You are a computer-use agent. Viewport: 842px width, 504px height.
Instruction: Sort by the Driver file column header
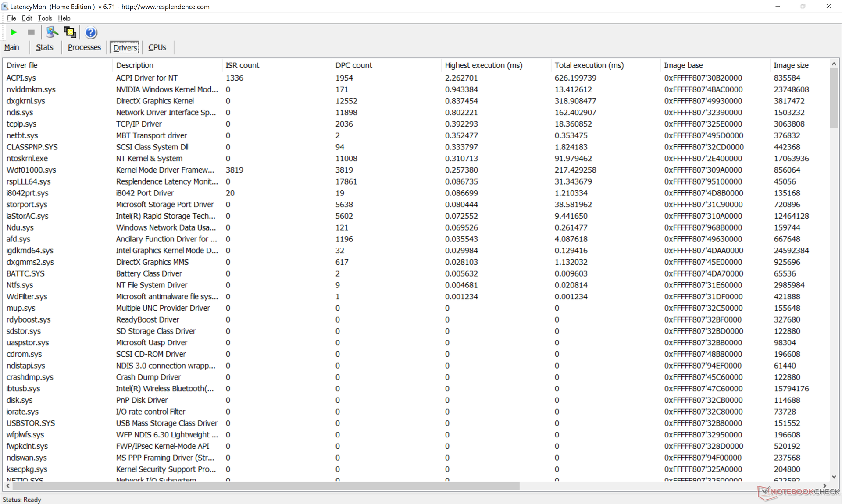coord(57,65)
